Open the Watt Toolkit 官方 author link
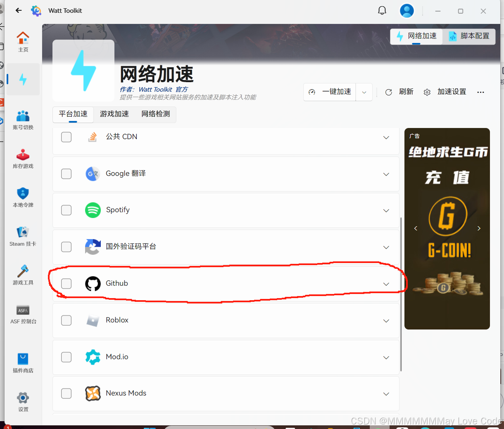Viewport: 504px width, 429px height. pos(163,90)
